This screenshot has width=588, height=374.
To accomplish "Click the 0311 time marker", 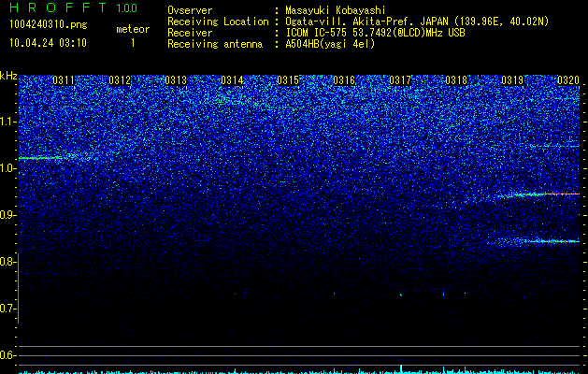I will pos(64,80).
